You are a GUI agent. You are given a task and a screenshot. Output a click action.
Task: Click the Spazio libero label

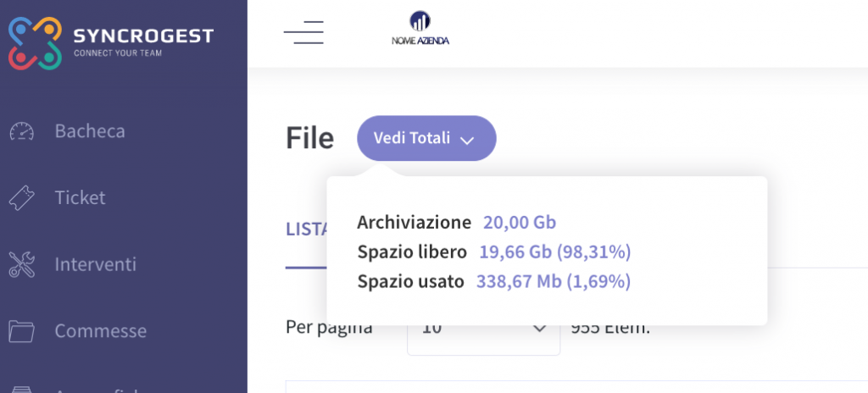[412, 252]
